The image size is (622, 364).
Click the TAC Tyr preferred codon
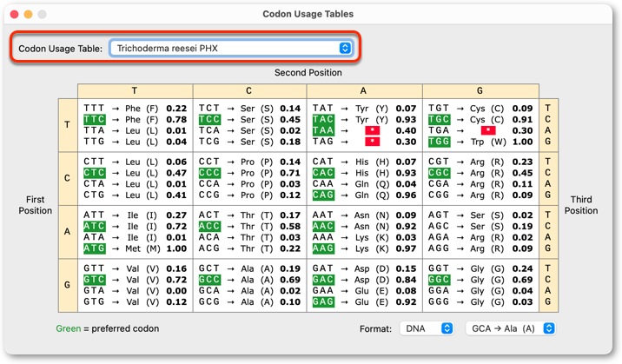[323, 119]
